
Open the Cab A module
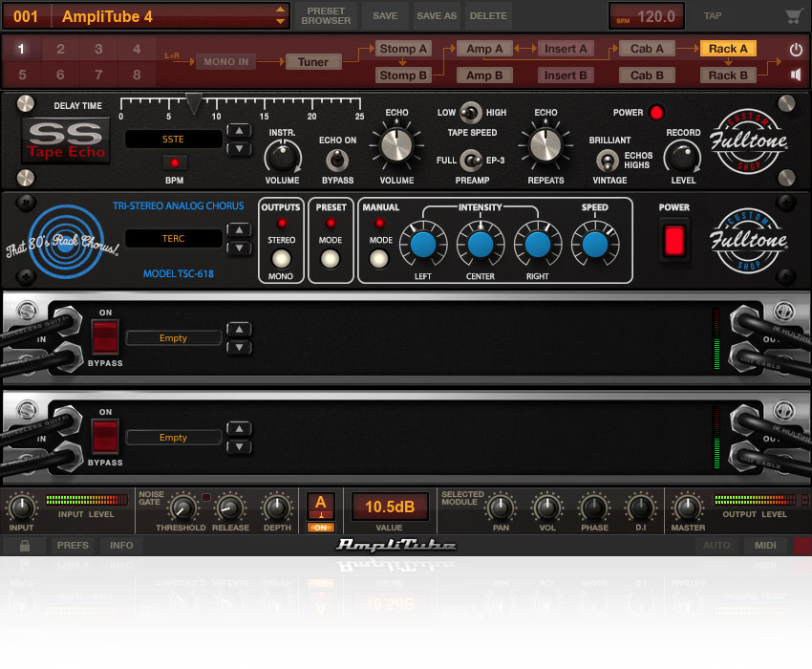[647, 49]
